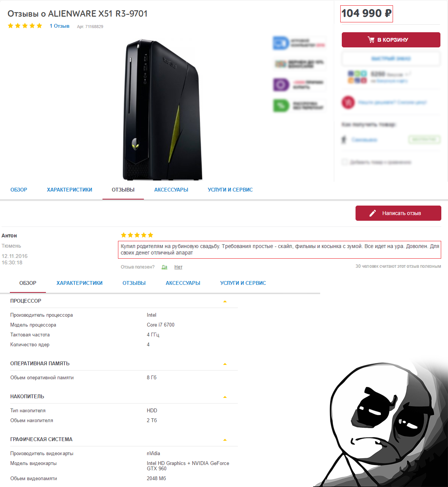Click the product rating stars under the title

pyautogui.click(x=25, y=26)
